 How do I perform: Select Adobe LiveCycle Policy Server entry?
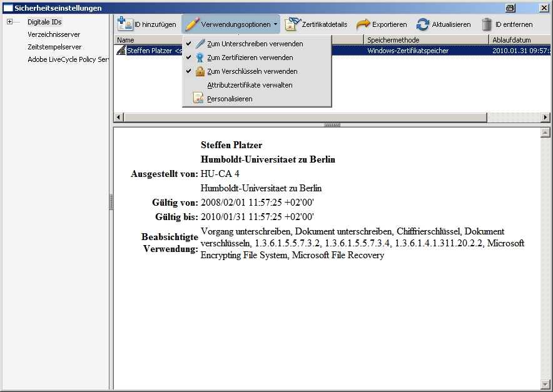tap(68, 59)
